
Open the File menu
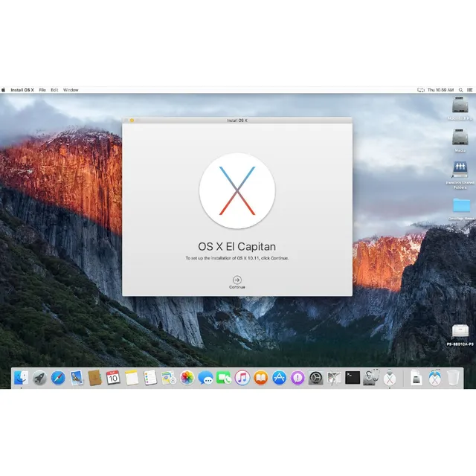pyautogui.click(x=42, y=90)
